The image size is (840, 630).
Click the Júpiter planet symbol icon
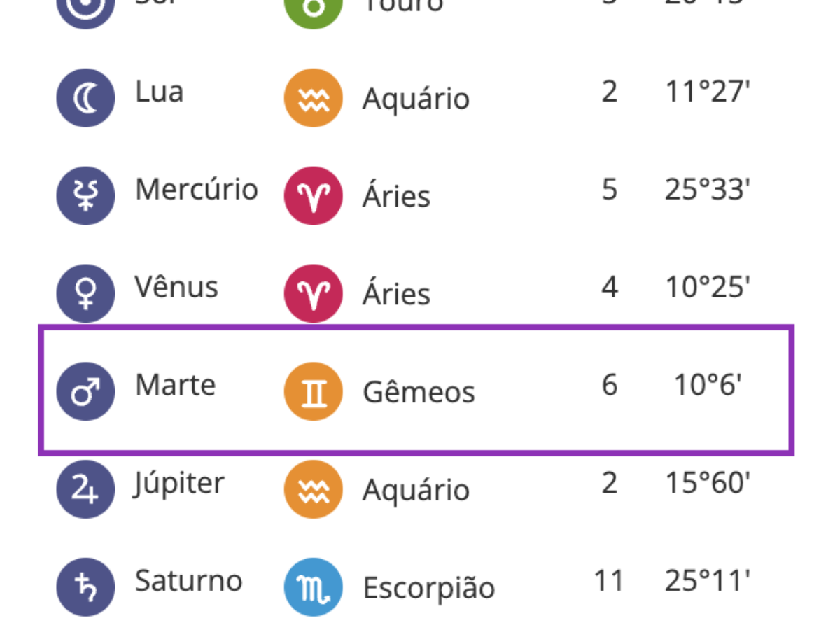tap(85, 489)
